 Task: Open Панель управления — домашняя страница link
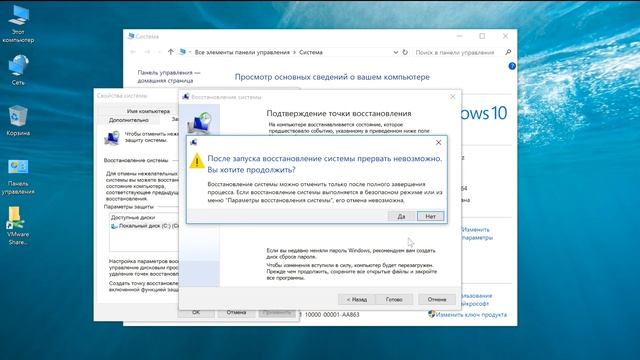[169, 76]
